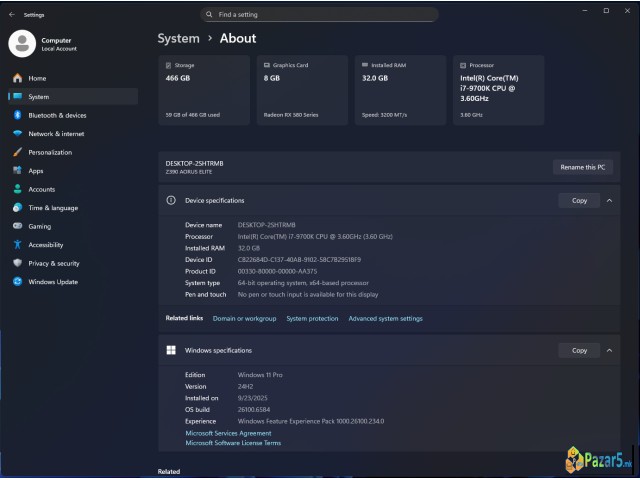Open Personalization settings
The image size is (640, 480).
[73, 152]
